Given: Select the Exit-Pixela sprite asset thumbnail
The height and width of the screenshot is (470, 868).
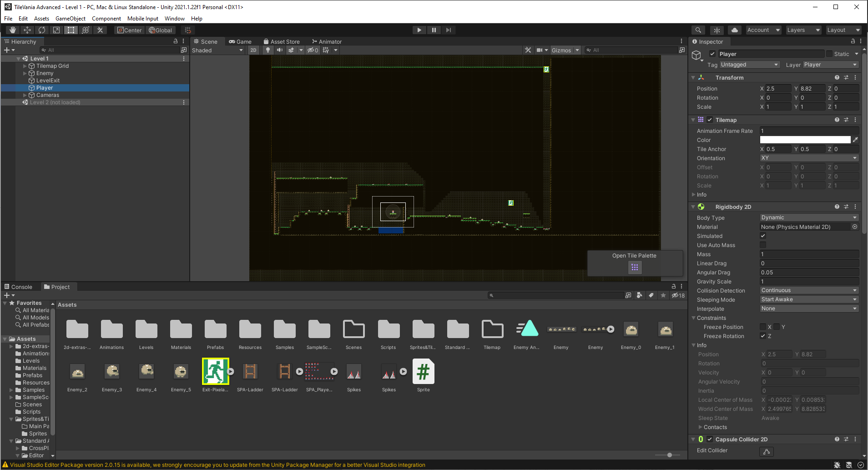Looking at the screenshot, I should tap(215, 371).
